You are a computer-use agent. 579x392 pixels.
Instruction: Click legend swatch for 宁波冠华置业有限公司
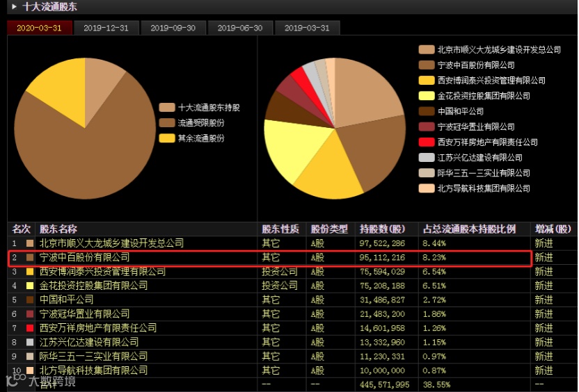coord(427,127)
